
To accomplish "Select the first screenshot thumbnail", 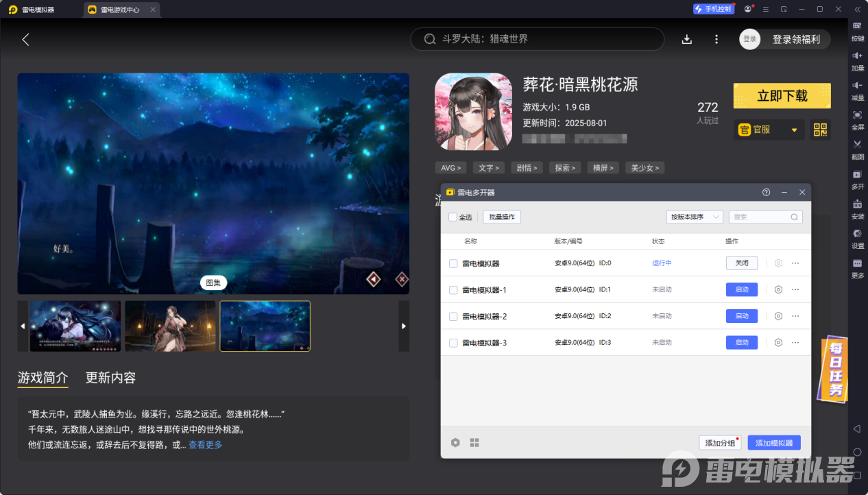I will pyautogui.click(x=75, y=326).
